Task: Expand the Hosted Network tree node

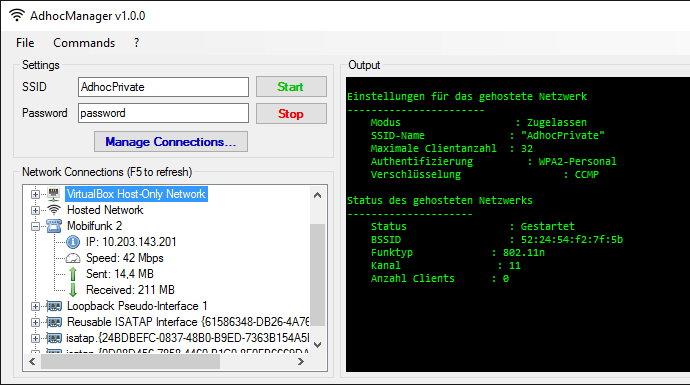Action: pyautogui.click(x=35, y=210)
